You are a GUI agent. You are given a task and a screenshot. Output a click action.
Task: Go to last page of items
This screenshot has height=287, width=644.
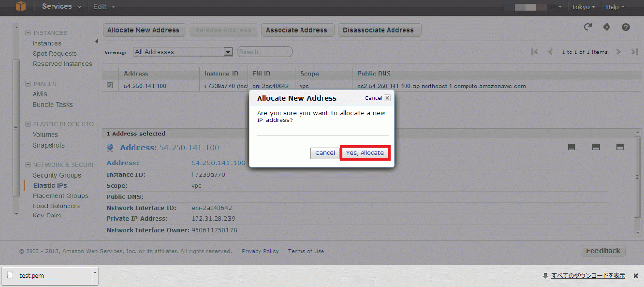tap(634, 52)
